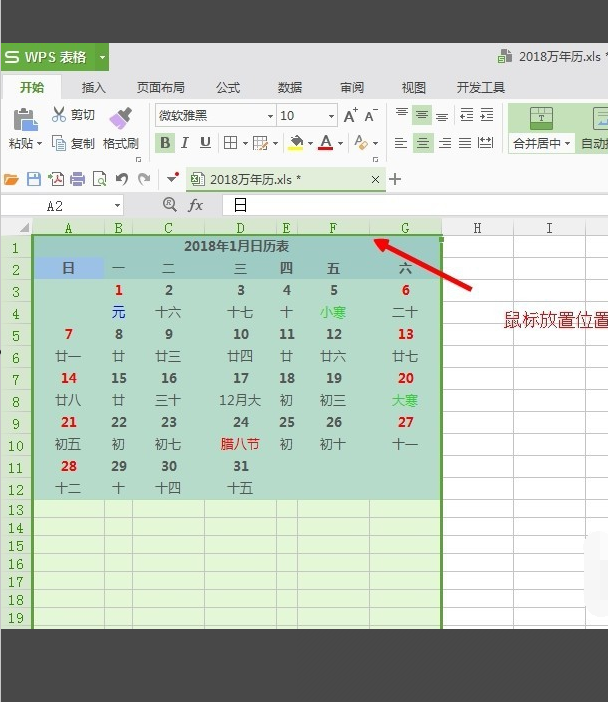Viewport: 608px width, 702px height.
Task: Open the WPS 表格 application menu arrow
Action: (103, 57)
